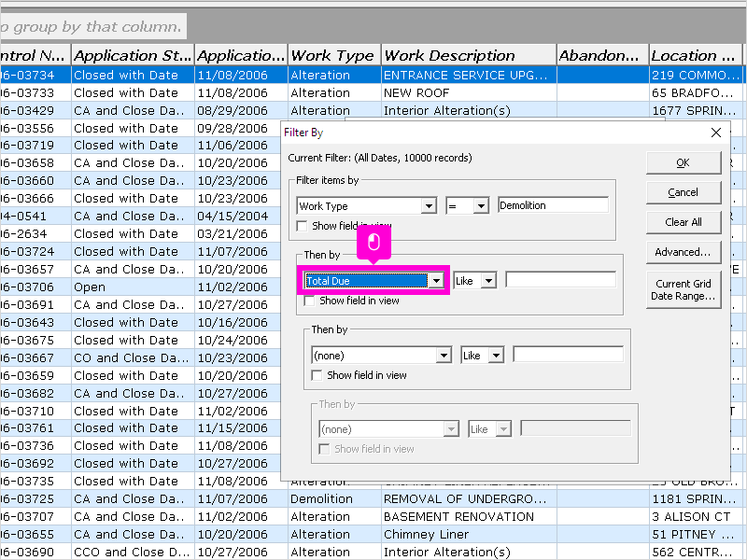Open the Advanced... filter options

(x=684, y=252)
